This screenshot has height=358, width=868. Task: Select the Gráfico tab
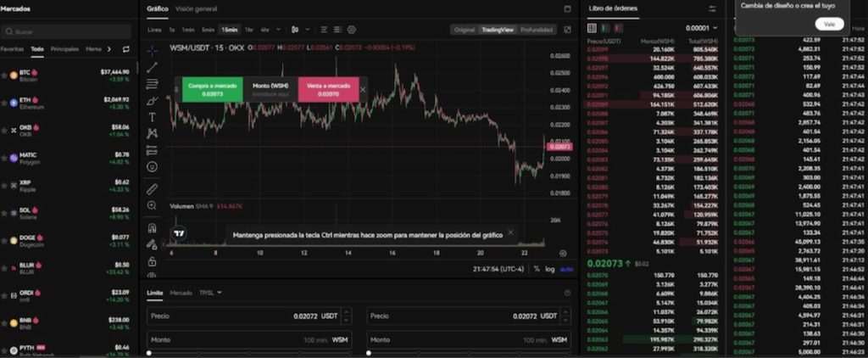pos(158,8)
